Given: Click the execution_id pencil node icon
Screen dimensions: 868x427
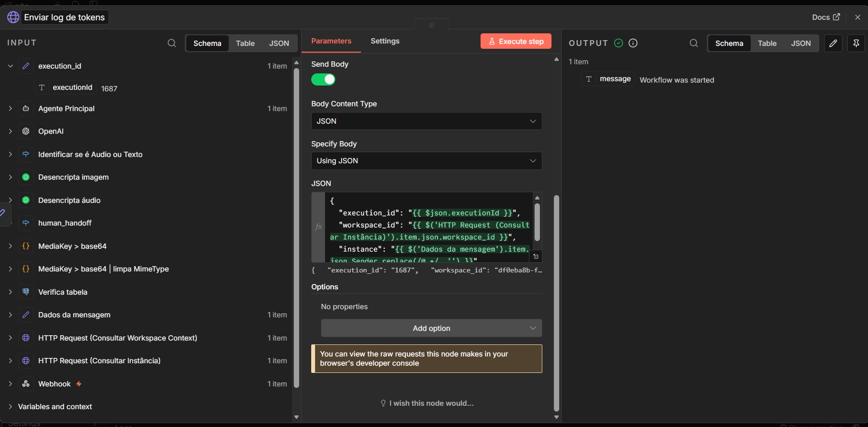Looking at the screenshot, I should [26, 66].
